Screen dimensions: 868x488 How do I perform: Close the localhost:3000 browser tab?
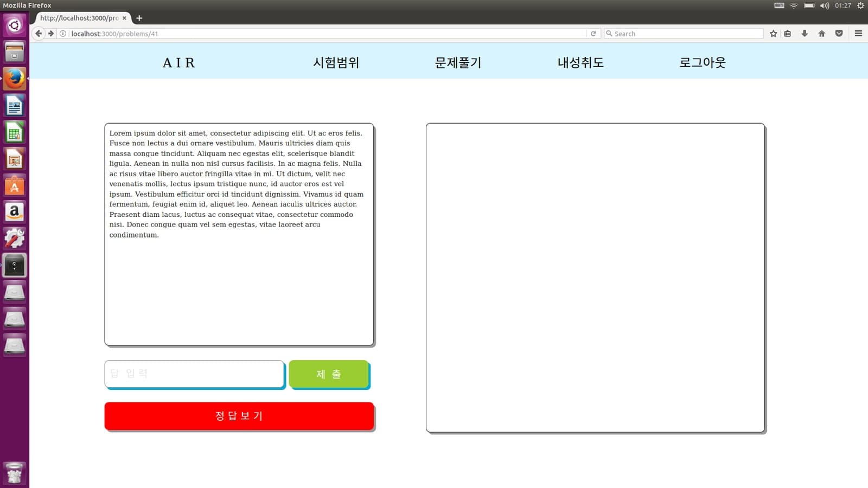[x=124, y=18]
